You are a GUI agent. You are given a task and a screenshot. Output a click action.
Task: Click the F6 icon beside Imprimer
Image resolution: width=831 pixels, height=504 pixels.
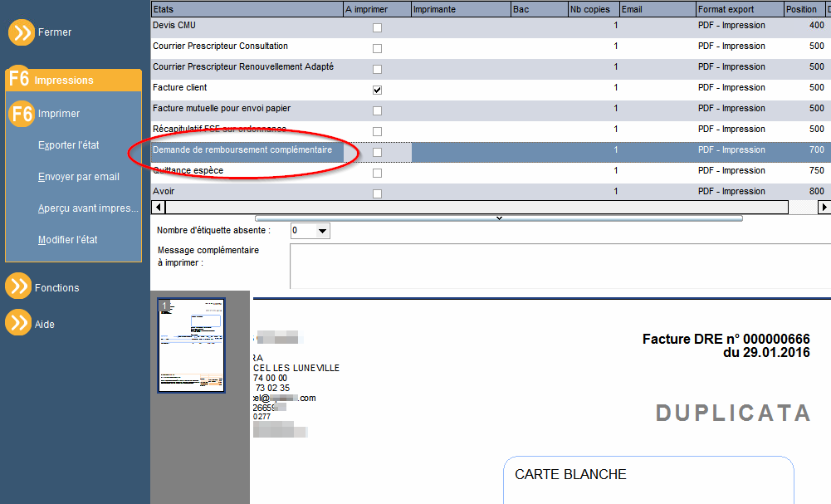[x=22, y=114]
